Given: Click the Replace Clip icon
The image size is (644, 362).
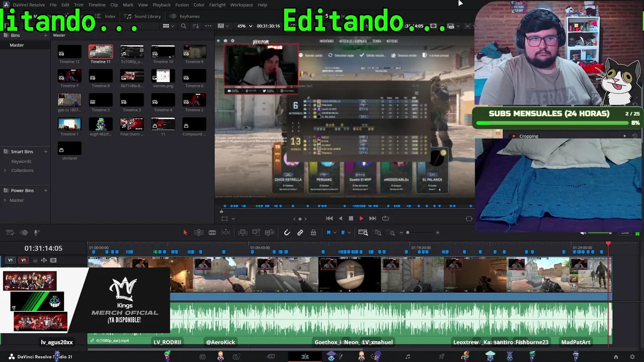Looking at the screenshot, I should (x=270, y=232).
